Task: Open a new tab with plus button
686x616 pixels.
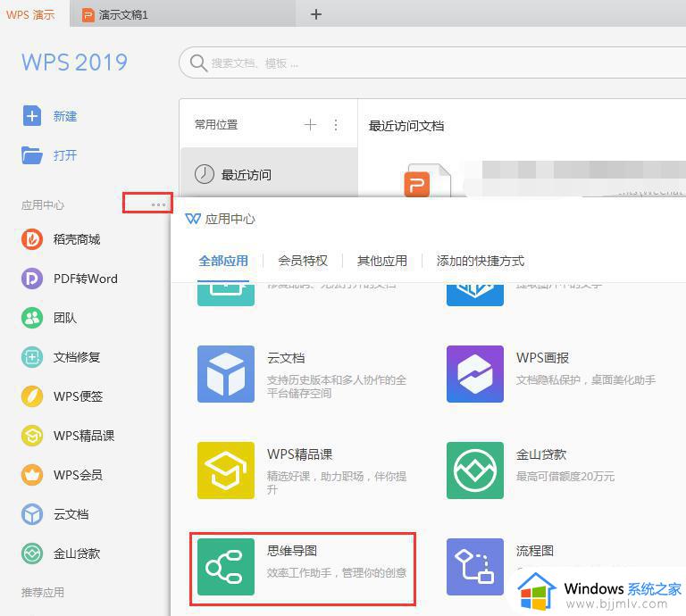Action: click(x=316, y=14)
